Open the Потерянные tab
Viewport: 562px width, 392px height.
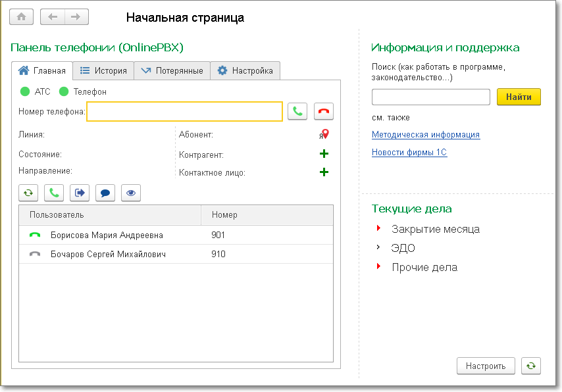[172, 70]
